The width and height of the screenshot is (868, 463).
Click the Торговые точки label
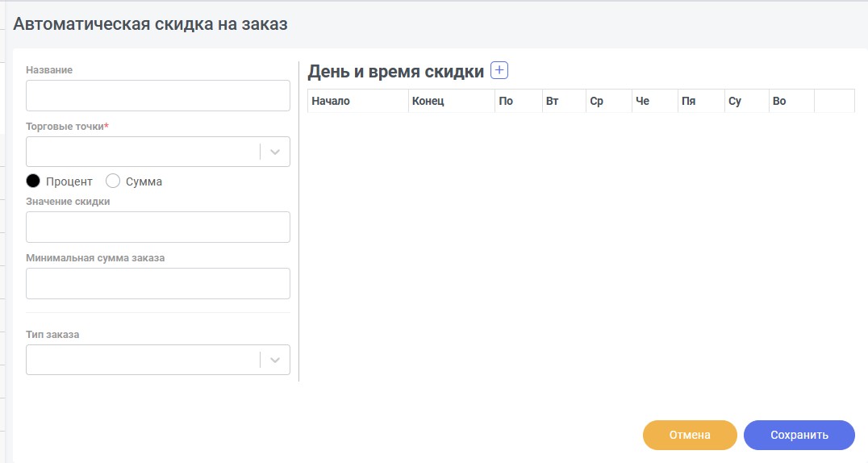[x=67, y=127]
